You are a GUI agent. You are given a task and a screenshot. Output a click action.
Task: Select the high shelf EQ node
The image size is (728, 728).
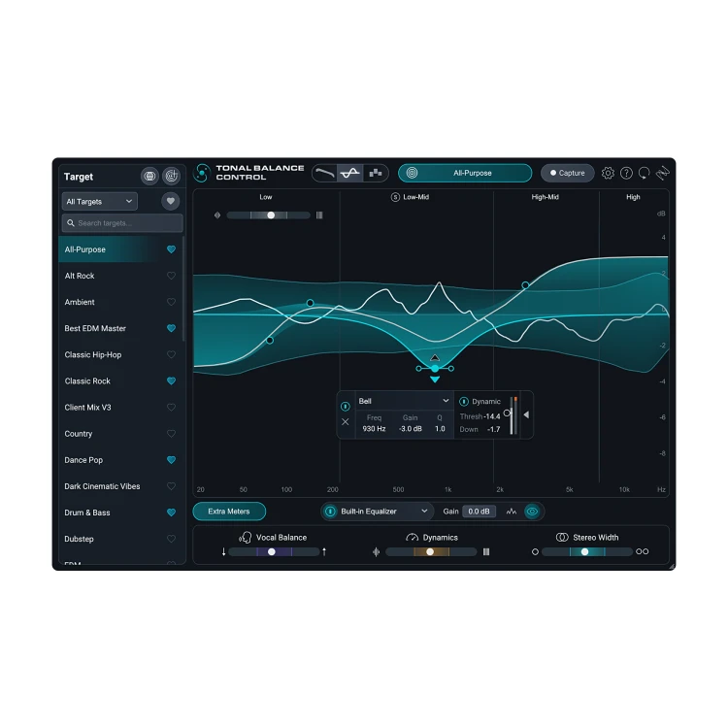point(525,285)
